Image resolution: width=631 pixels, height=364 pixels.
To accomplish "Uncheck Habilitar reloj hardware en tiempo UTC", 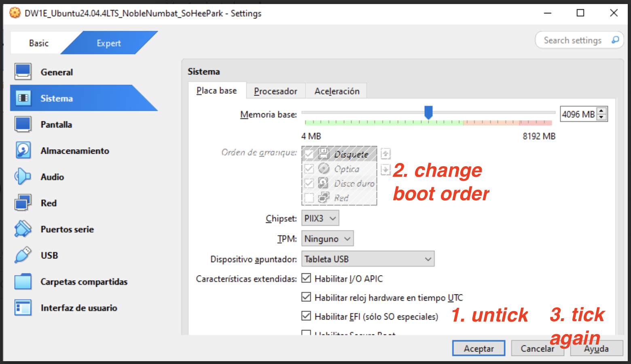I will pyautogui.click(x=306, y=297).
